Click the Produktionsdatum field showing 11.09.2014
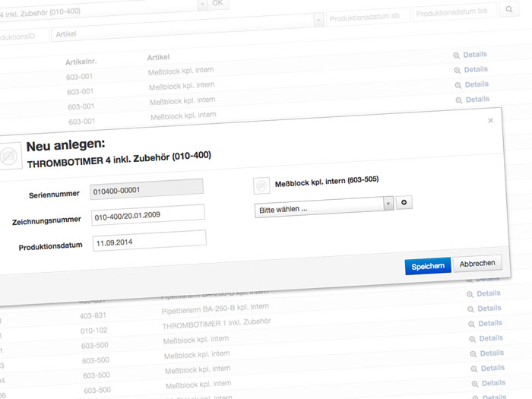Screen dimensions: 532x399 point(149,241)
